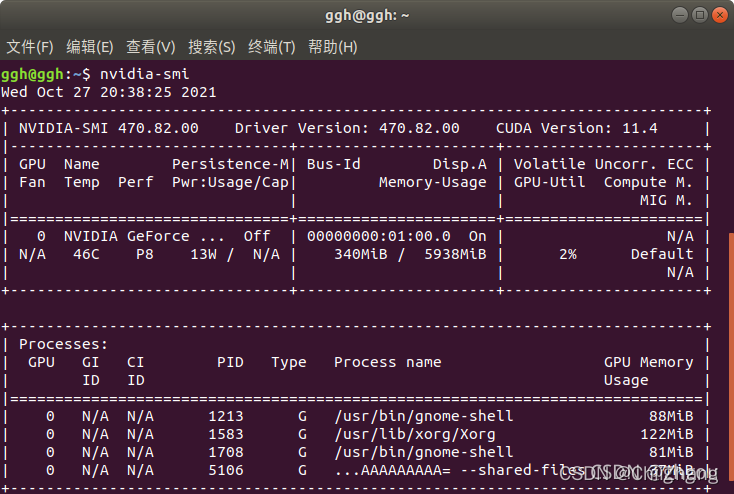The width and height of the screenshot is (734, 494).
Task: Open the 帮助(H) menu
Action: [x=332, y=47]
